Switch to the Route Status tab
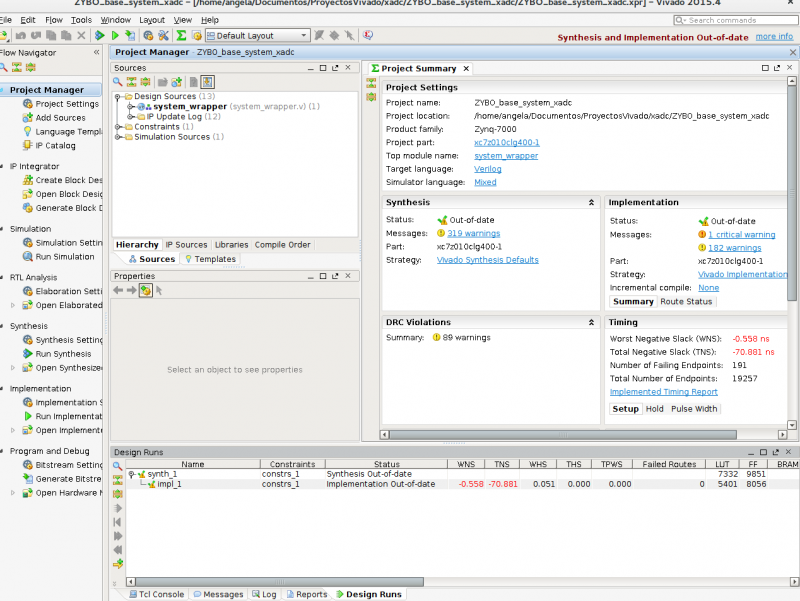Screen dimensions: 800x601 [x=686, y=301]
